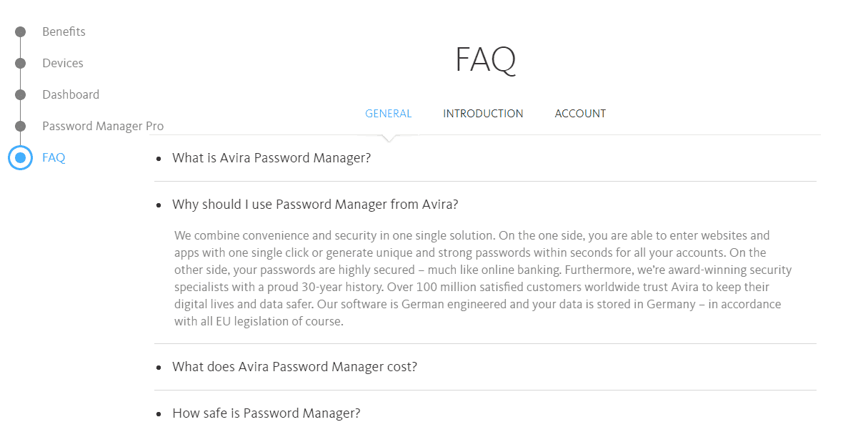The width and height of the screenshot is (868, 437).
Task: Switch to the INTRODUCTION tab
Action: pos(483,113)
